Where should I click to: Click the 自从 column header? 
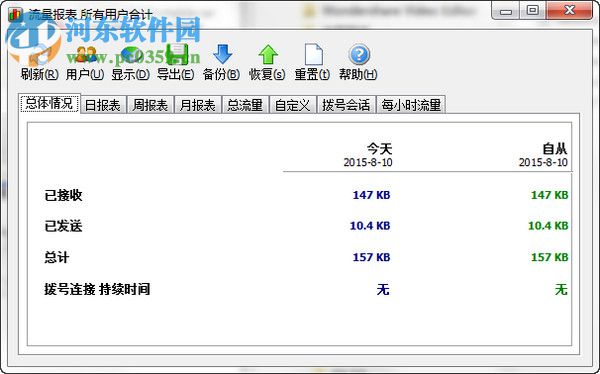pyautogui.click(x=555, y=149)
